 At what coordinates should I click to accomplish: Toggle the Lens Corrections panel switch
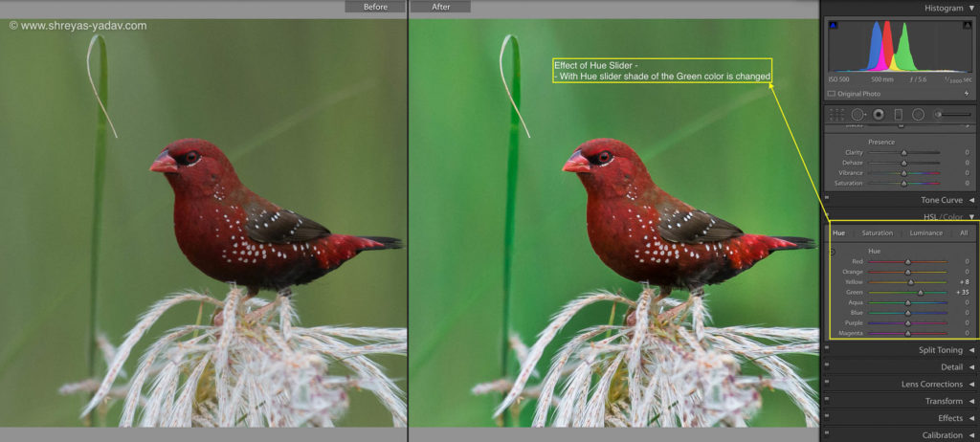(827, 382)
